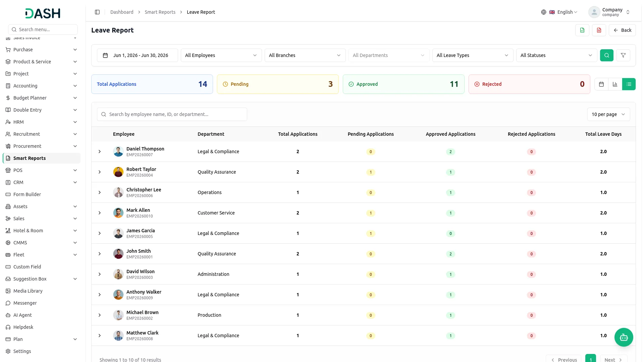Click the Settings gear sidebar icon
Image resolution: width=644 pixels, height=362 pixels.
[8, 351]
